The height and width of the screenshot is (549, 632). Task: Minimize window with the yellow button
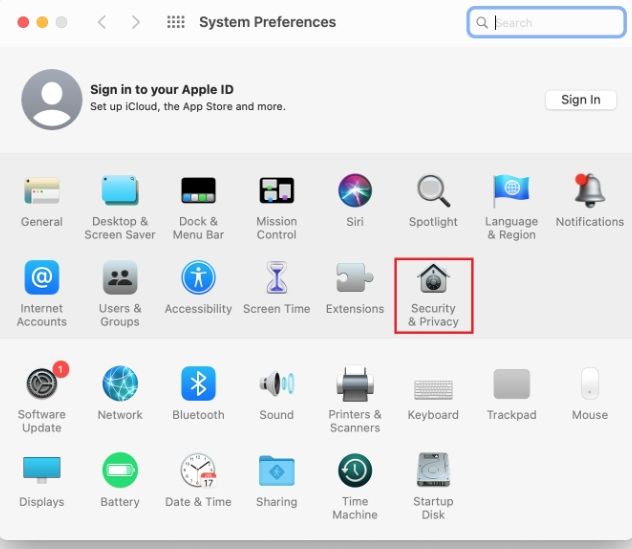point(42,22)
